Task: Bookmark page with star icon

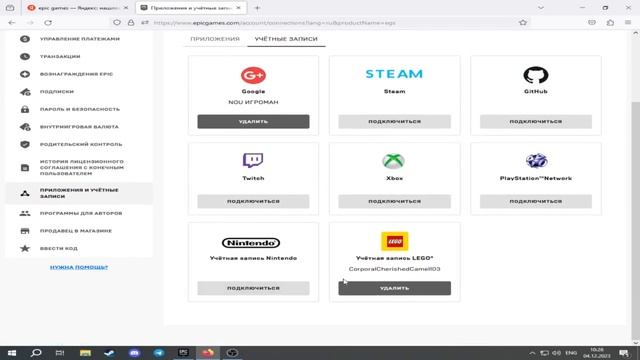Action: (x=523, y=23)
